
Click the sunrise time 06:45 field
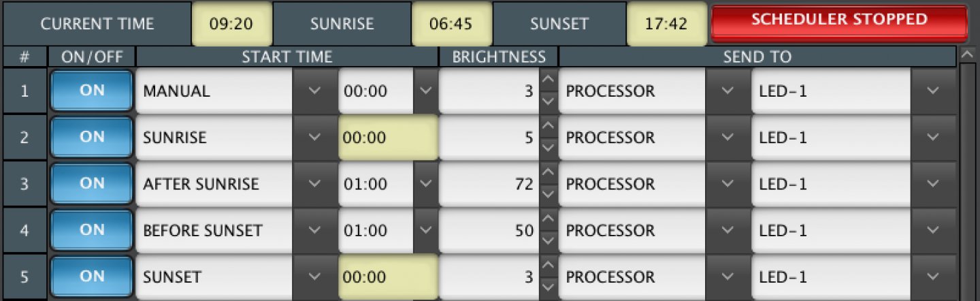[x=452, y=24]
